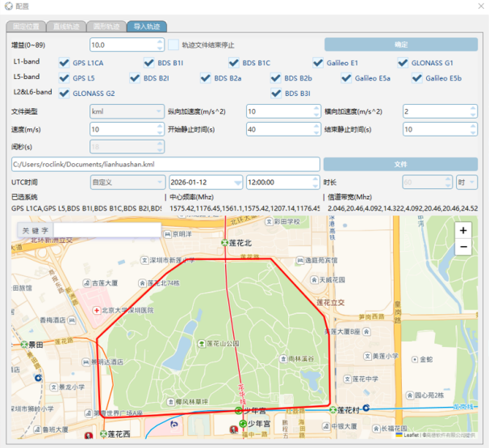Image resolution: width=489 pixels, height=448 pixels.
Task: Toggle the BDS B1I checkbox
Action: pos(149,63)
